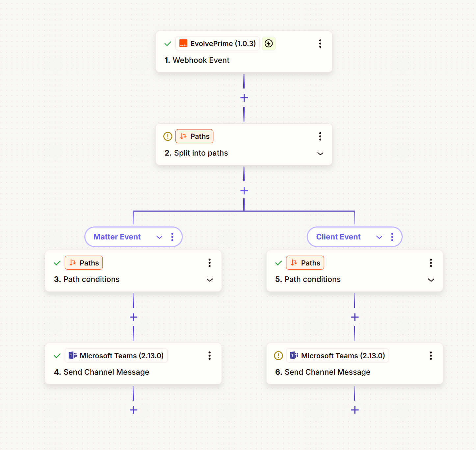Open three-dot menu on Split into paths step
This screenshot has width=476, height=450.
click(x=320, y=137)
